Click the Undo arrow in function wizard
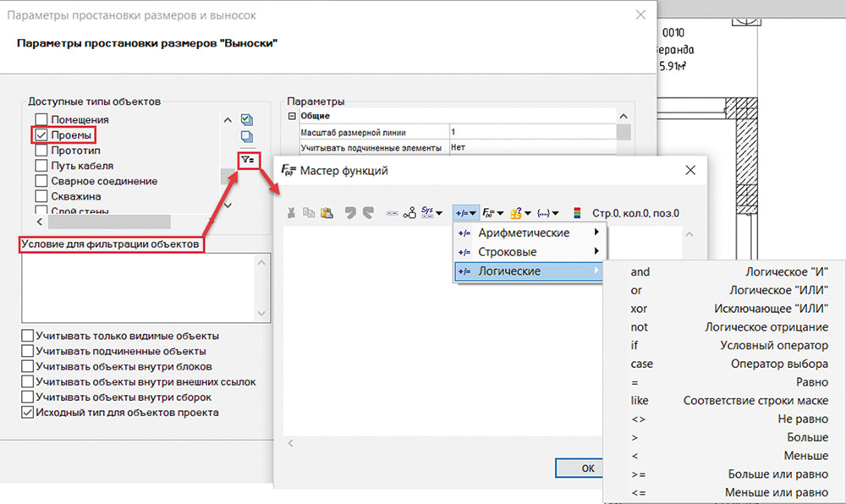This screenshot has width=846, height=504. 349,213
